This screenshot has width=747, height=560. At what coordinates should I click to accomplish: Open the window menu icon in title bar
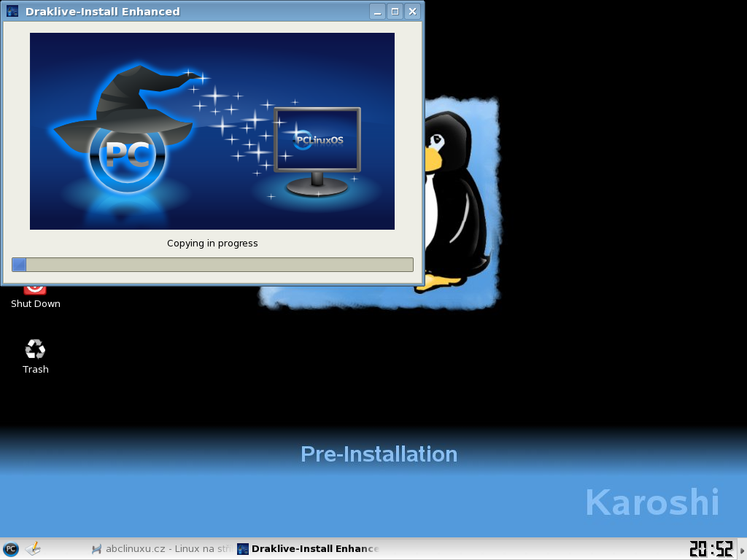pyautogui.click(x=12, y=12)
